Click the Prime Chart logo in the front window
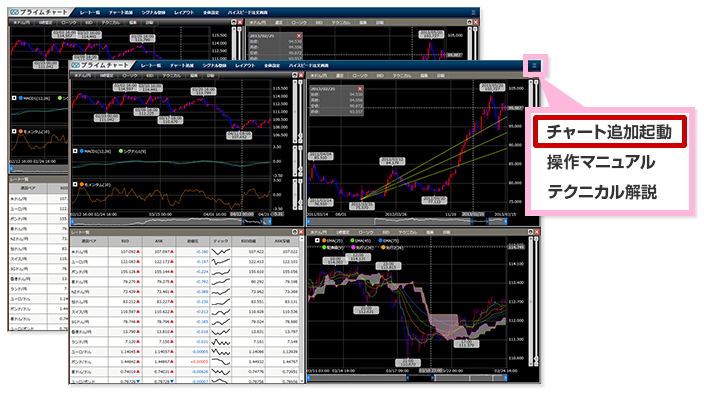 point(101,66)
